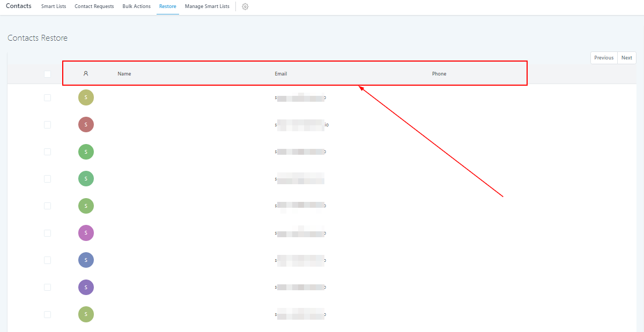Screen dimensions: 644x332
Task: Open the Manage Smart Lists tab
Action: [207, 6]
